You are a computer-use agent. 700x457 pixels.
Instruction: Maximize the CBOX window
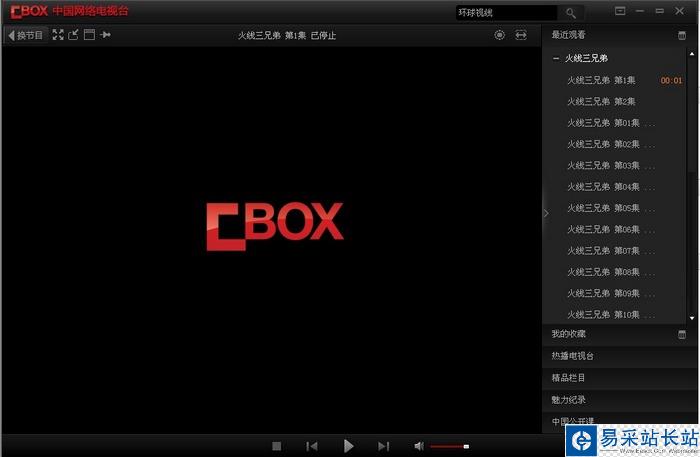pos(659,11)
